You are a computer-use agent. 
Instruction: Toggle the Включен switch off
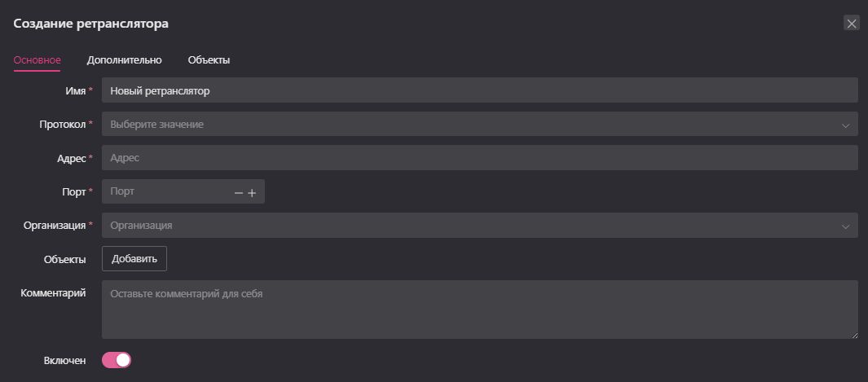pos(117,361)
